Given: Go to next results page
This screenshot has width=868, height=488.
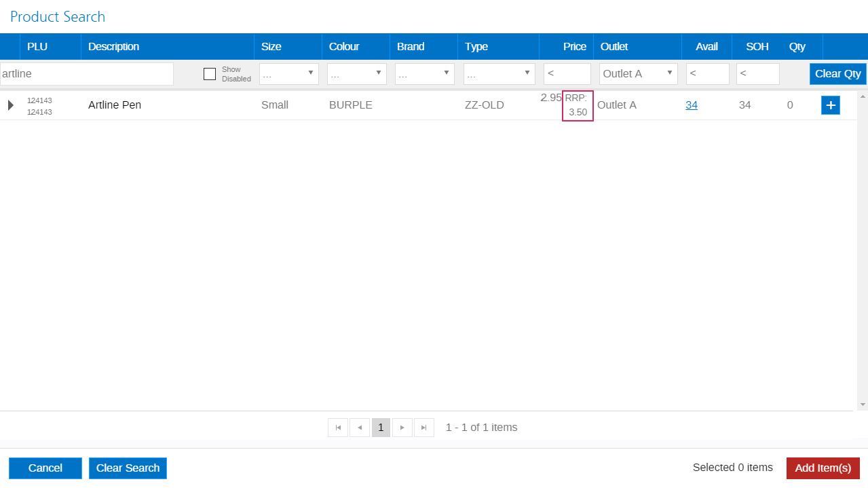Looking at the screenshot, I should pos(402,428).
